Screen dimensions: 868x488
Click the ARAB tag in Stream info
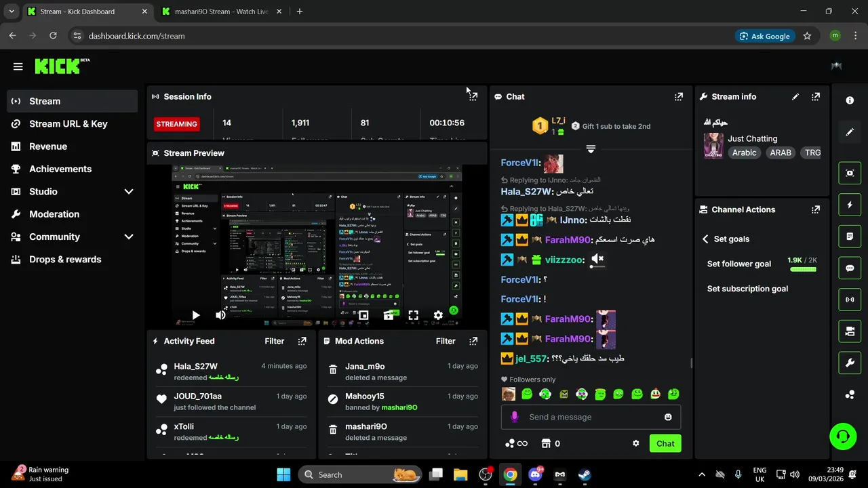pyautogui.click(x=781, y=152)
